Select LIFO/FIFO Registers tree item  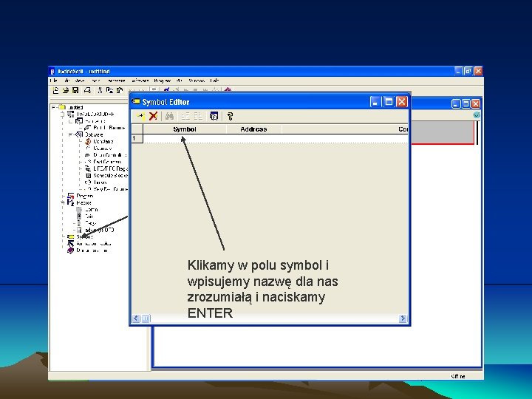[111, 168]
